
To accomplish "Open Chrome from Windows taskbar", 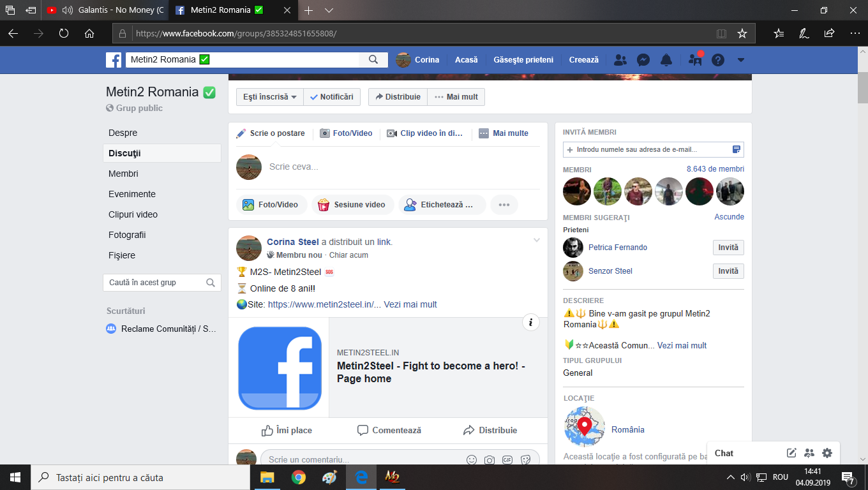I will coord(298,477).
